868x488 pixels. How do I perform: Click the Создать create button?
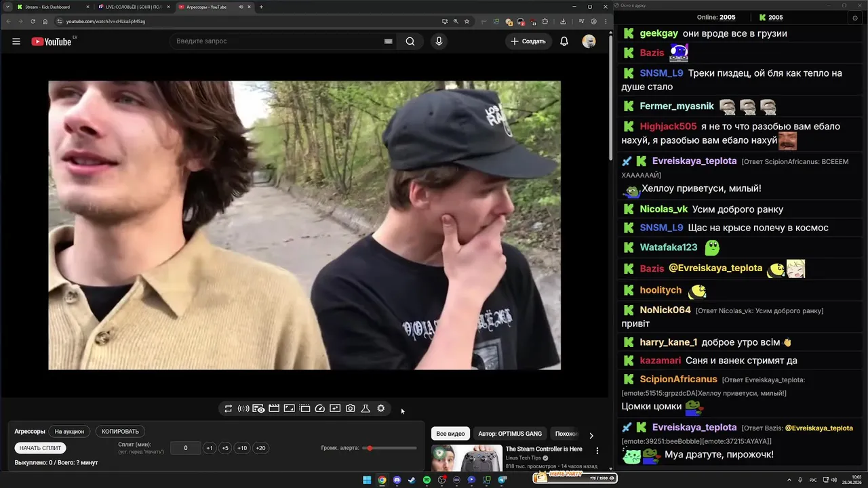click(x=528, y=41)
